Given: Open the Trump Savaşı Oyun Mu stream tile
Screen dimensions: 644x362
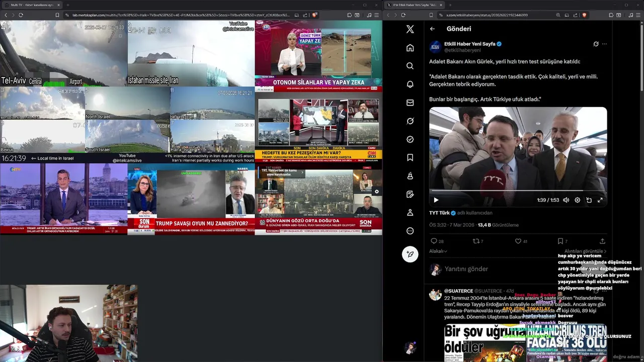Looking at the screenshot, I should pyautogui.click(x=191, y=199).
